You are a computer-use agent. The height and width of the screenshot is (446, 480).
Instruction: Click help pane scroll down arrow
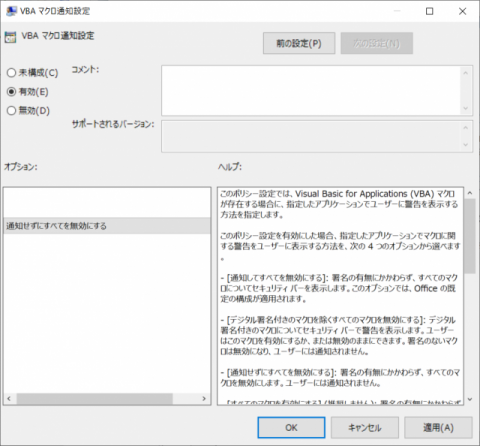(x=470, y=399)
